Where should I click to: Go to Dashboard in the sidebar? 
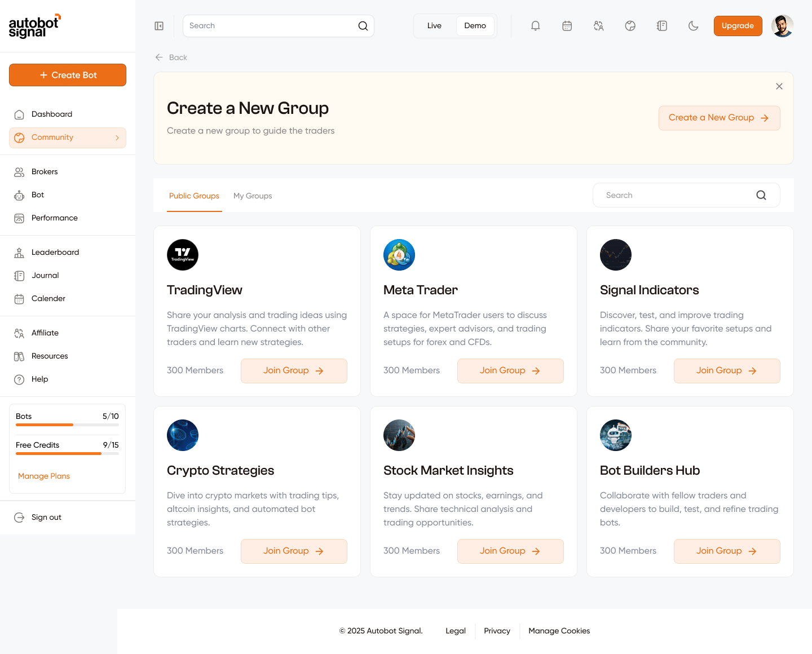click(x=68, y=114)
